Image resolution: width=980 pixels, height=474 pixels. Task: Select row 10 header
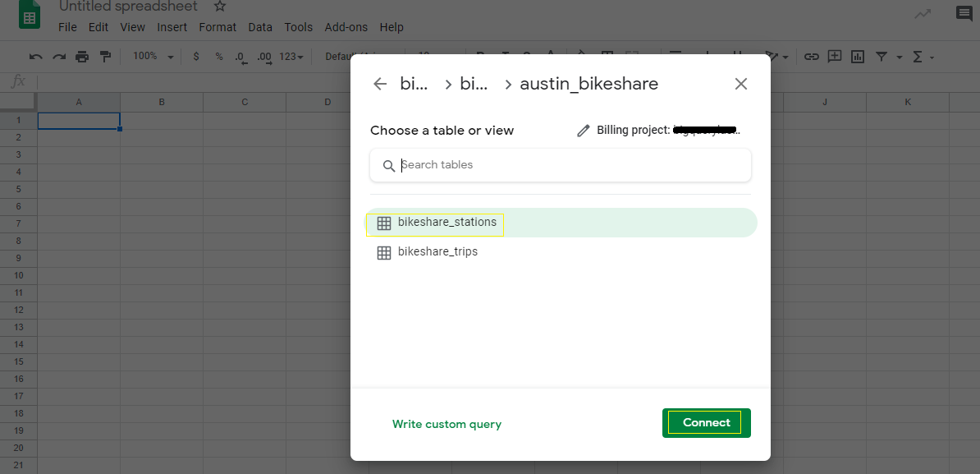coord(19,275)
